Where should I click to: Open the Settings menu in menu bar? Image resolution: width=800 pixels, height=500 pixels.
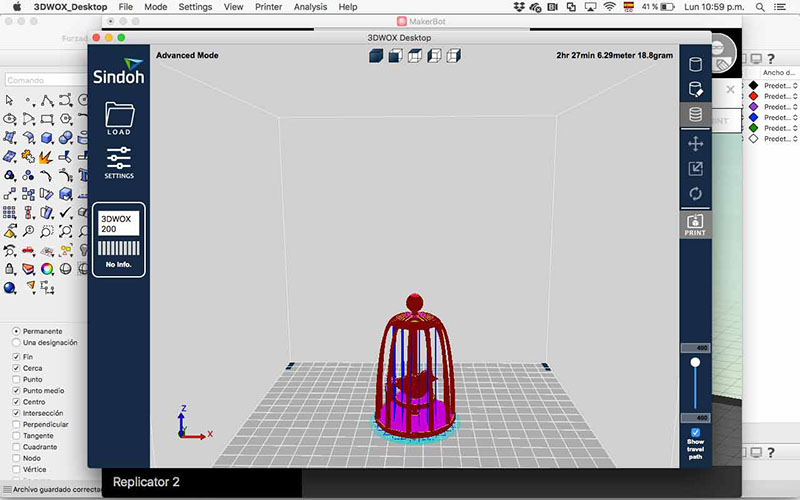tap(195, 7)
